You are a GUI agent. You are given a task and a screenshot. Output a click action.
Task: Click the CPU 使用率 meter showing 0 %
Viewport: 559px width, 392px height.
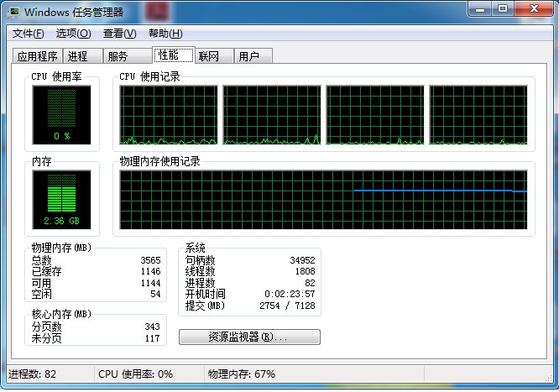(61, 114)
